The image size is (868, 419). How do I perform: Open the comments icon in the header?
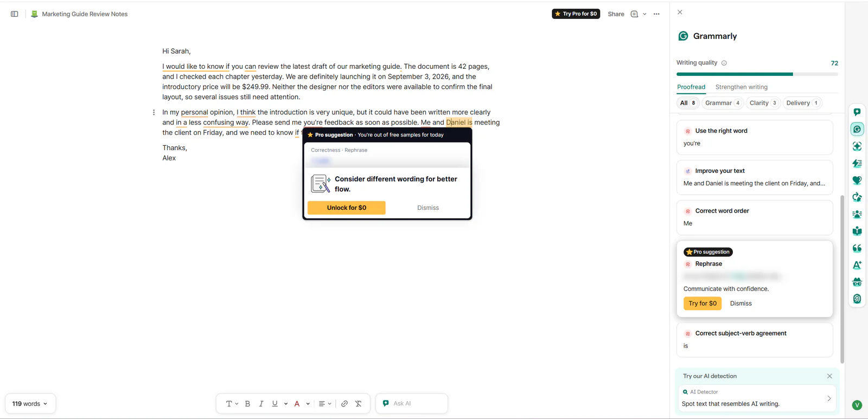634,14
